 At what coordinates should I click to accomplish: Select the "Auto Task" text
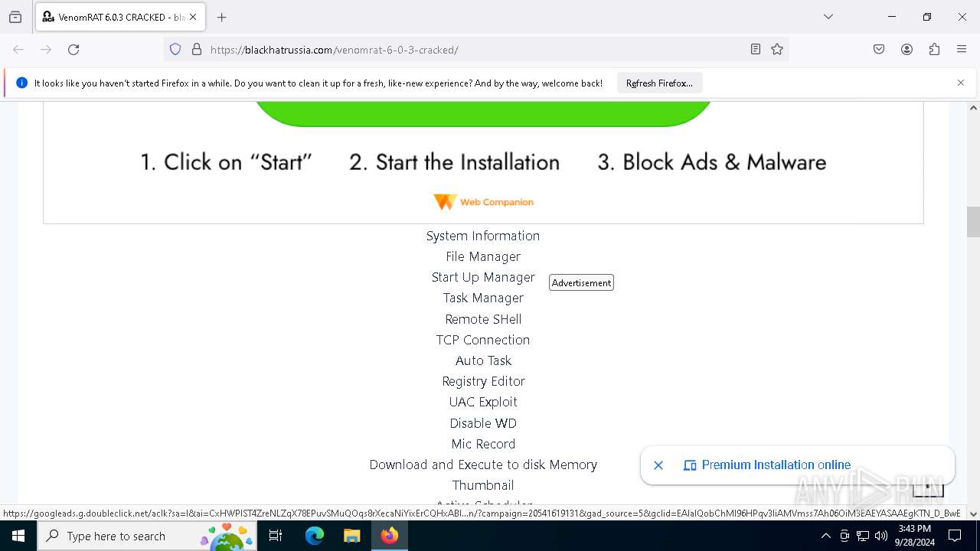(x=483, y=360)
